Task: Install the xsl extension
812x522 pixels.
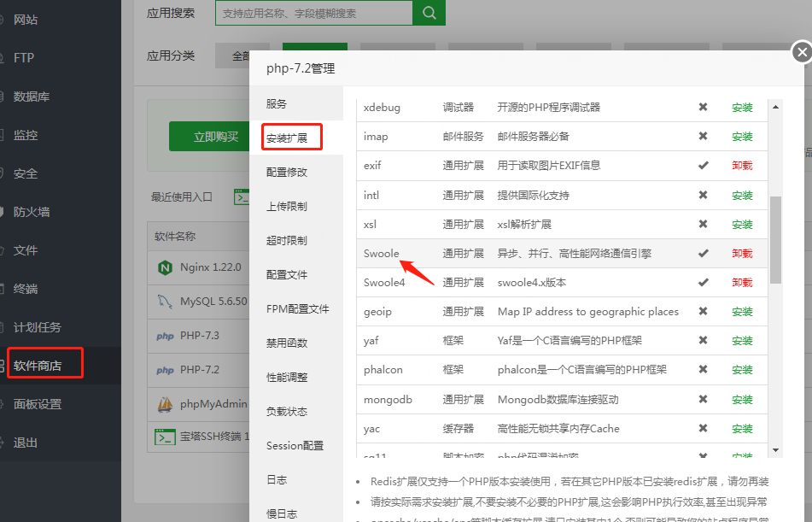Action: pyautogui.click(x=742, y=225)
